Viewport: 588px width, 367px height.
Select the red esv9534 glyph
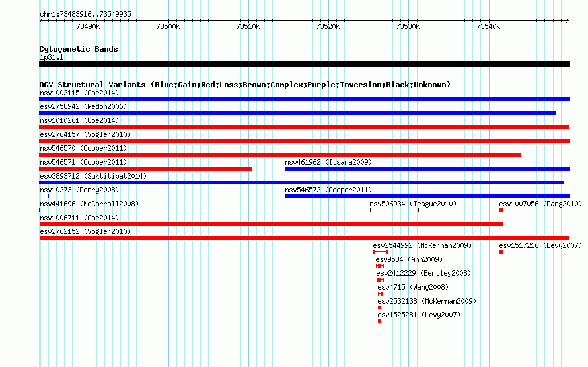(380, 266)
